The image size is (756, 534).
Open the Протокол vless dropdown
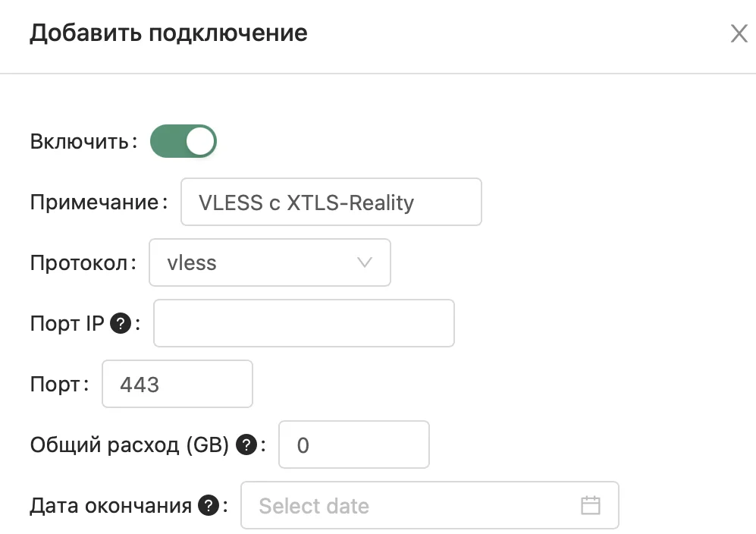click(269, 263)
